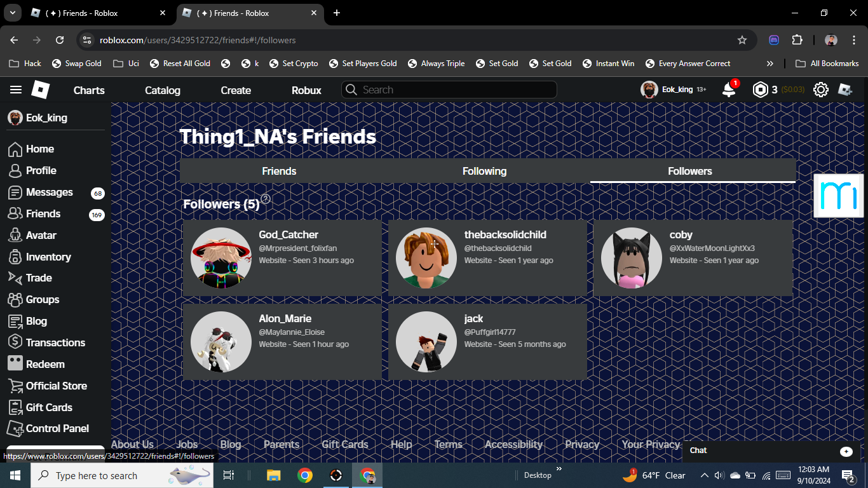The image size is (868, 488).
Task: Click the Avatar icon in sidebar
Action: coord(15,236)
